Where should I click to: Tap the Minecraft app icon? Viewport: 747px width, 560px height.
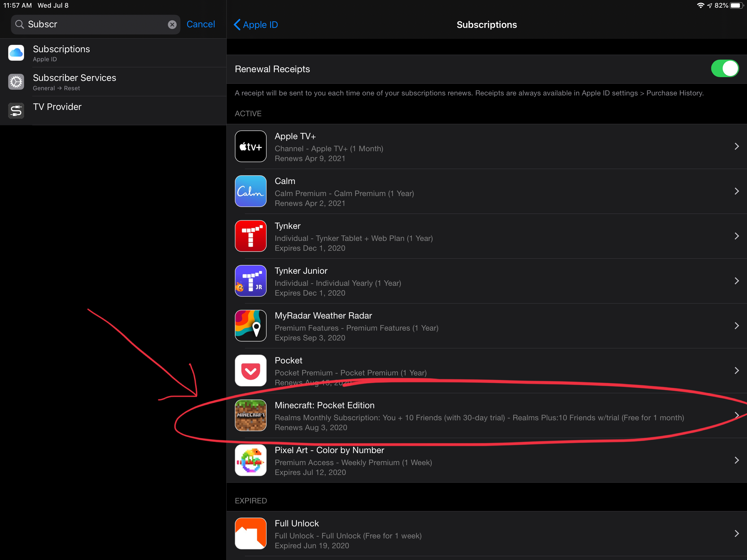tap(250, 415)
